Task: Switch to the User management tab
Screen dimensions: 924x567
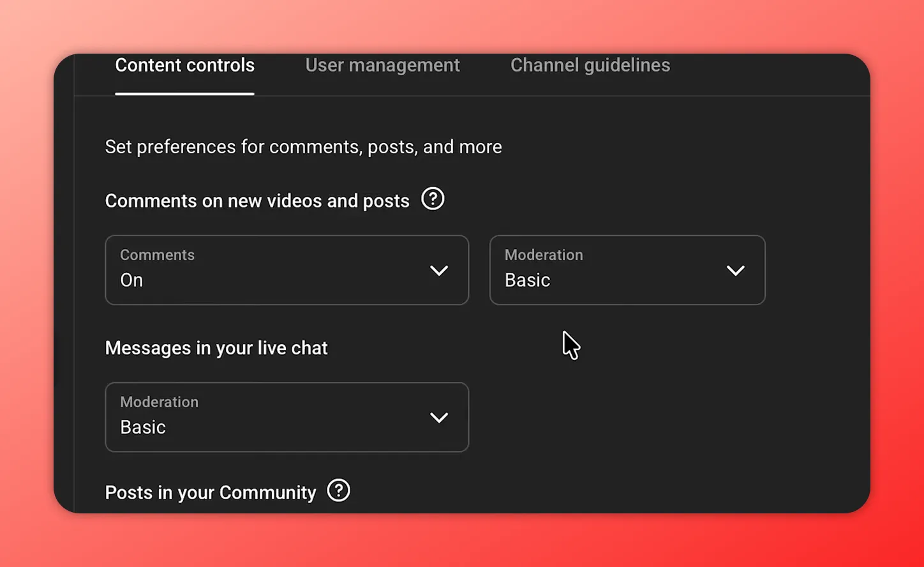Action: tap(382, 65)
